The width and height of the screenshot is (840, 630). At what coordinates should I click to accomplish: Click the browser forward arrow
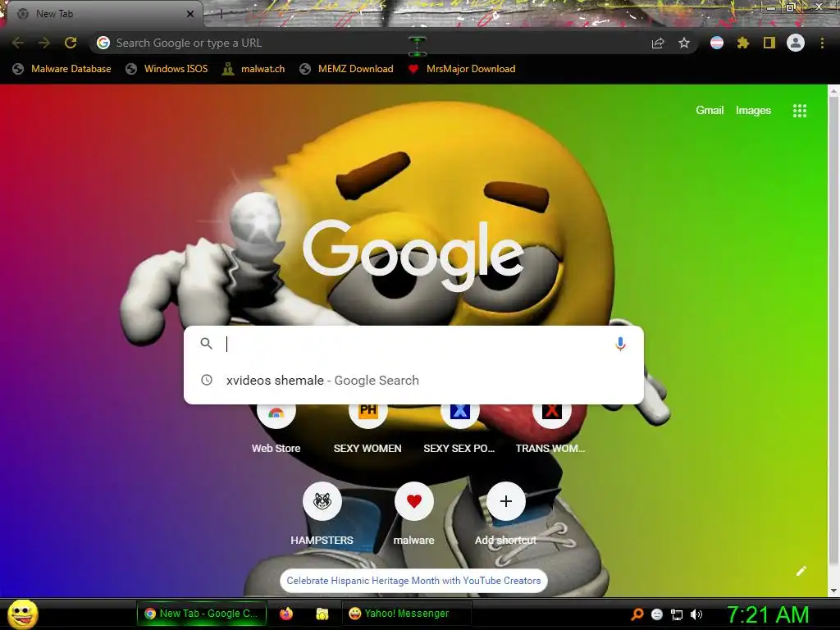pos(44,43)
